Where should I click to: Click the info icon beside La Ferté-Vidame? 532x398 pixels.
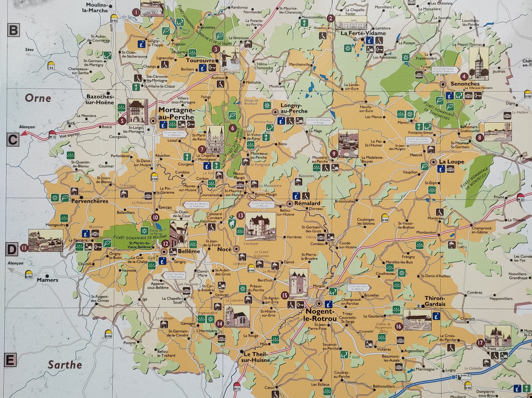tap(368, 40)
